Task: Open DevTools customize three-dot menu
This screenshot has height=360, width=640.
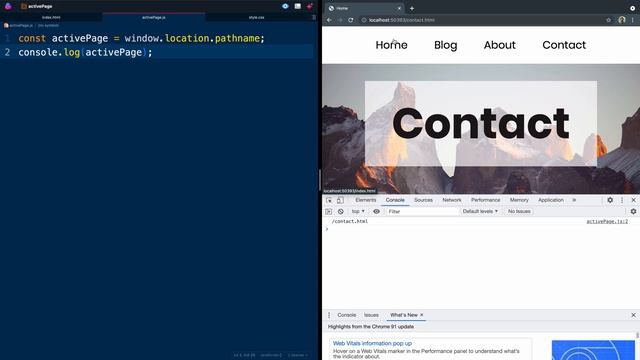Action: coord(622,200)
